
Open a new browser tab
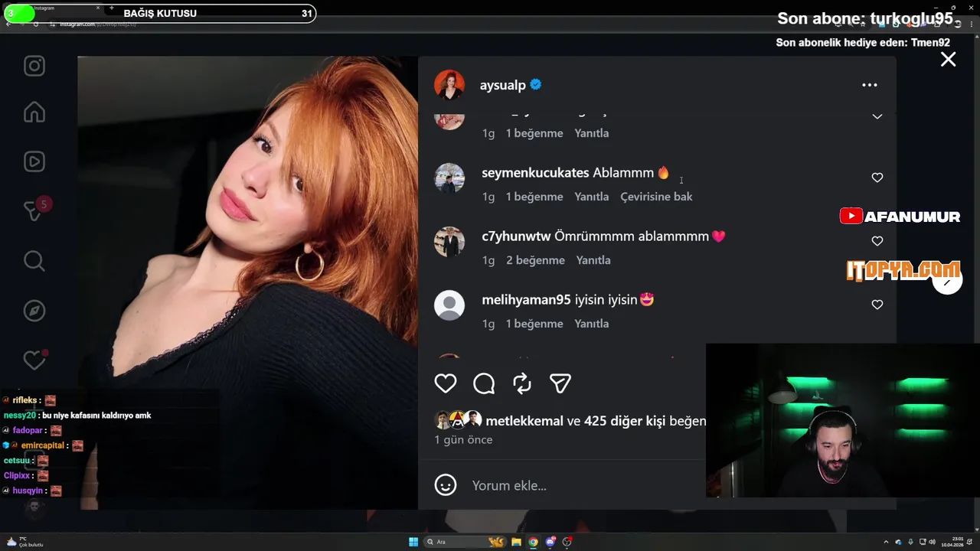point(112,8)
